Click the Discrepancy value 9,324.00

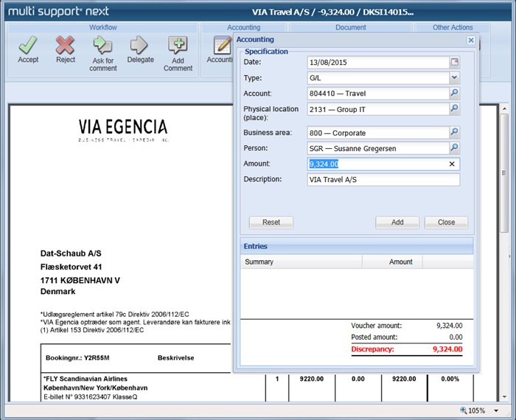click(447, 349)
